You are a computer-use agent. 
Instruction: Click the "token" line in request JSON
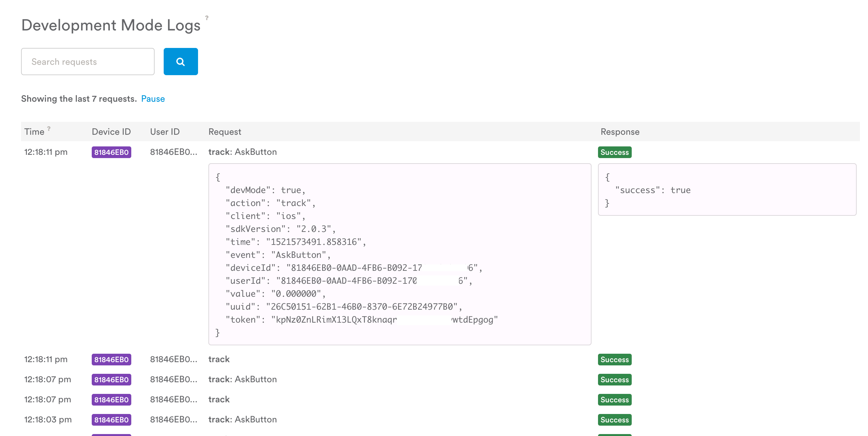pyautogui.click(x=361, y=319)
